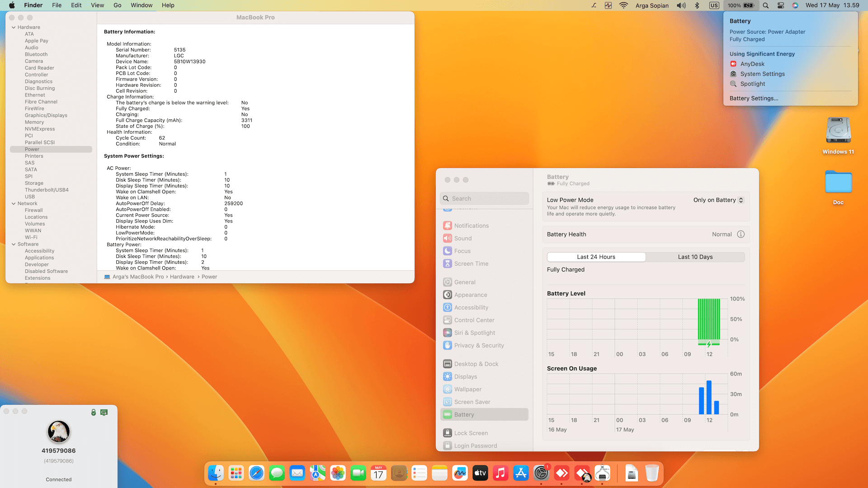Open Control Center in menu bar
Viewport: 868px width, 488px height.
tap(781, 5)
